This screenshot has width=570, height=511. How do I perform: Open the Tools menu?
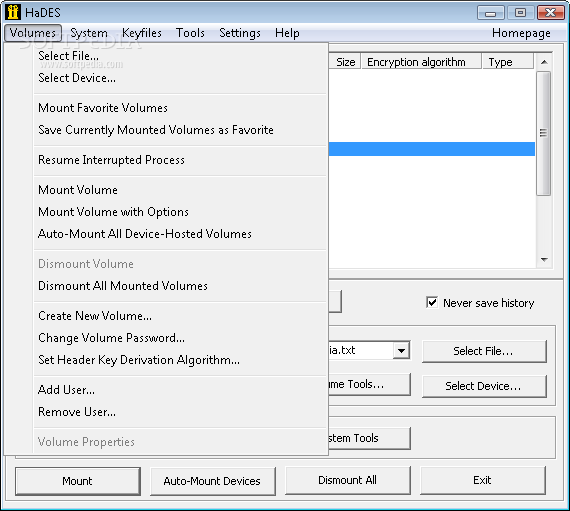click(x=190, y=33)
